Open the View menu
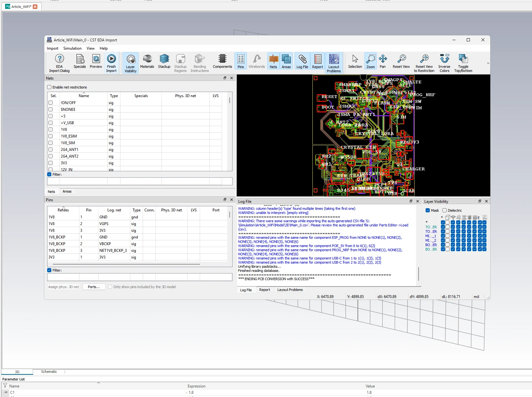 pyautogui.click(x=90, y=48)
